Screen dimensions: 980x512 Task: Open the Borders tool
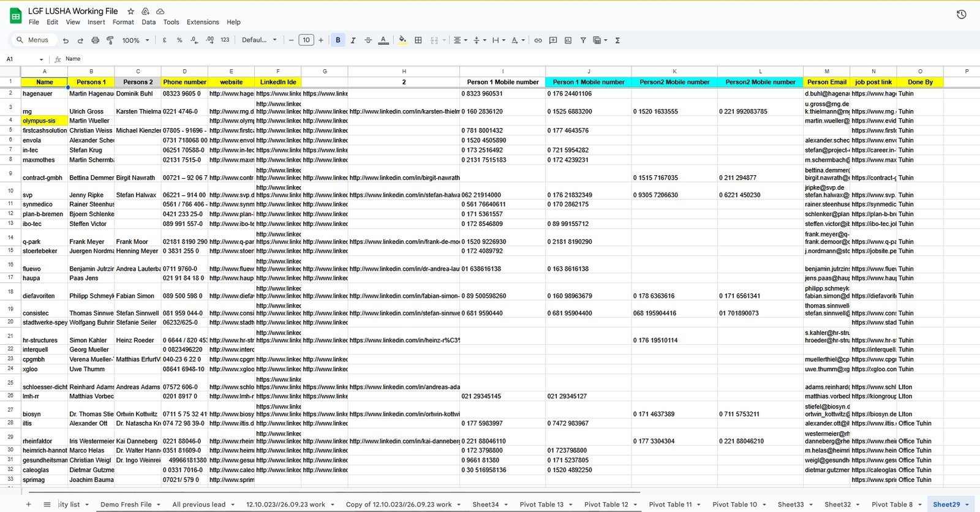coord(418,40)
